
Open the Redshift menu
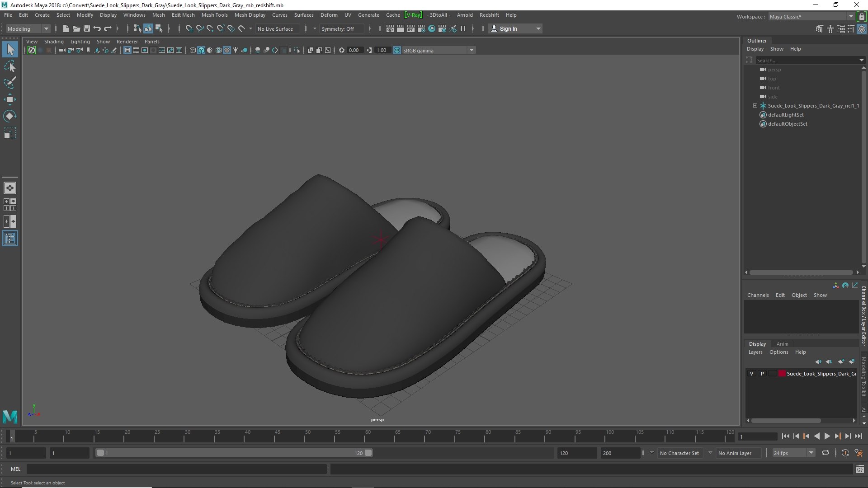click(x=489, y=15)
